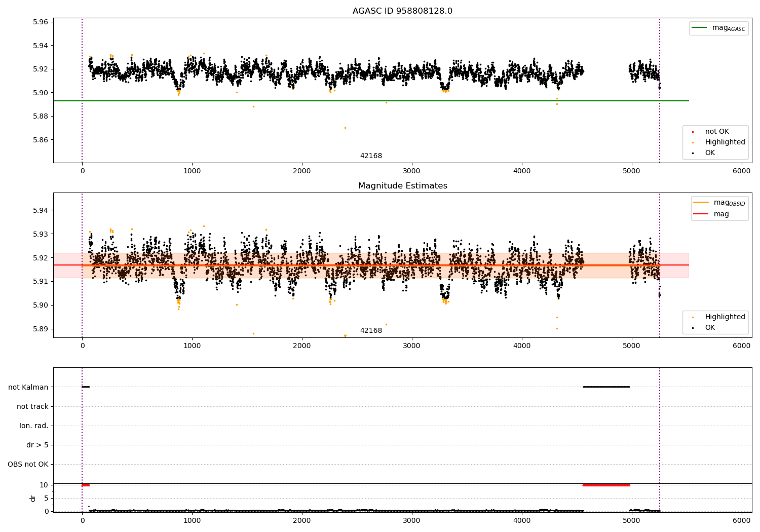
Task: Click the 'Ion. rad.' row label
Action: (34, 426)
